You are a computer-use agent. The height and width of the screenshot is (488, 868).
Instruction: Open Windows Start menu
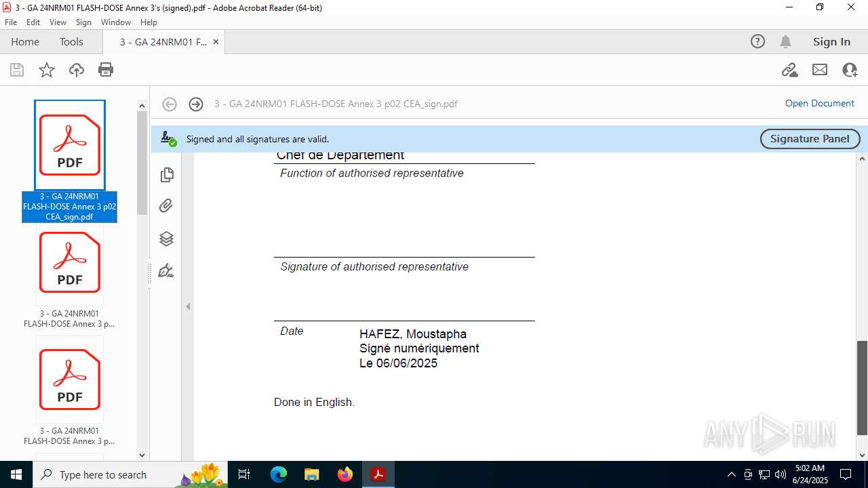click(x=16, y=474)
